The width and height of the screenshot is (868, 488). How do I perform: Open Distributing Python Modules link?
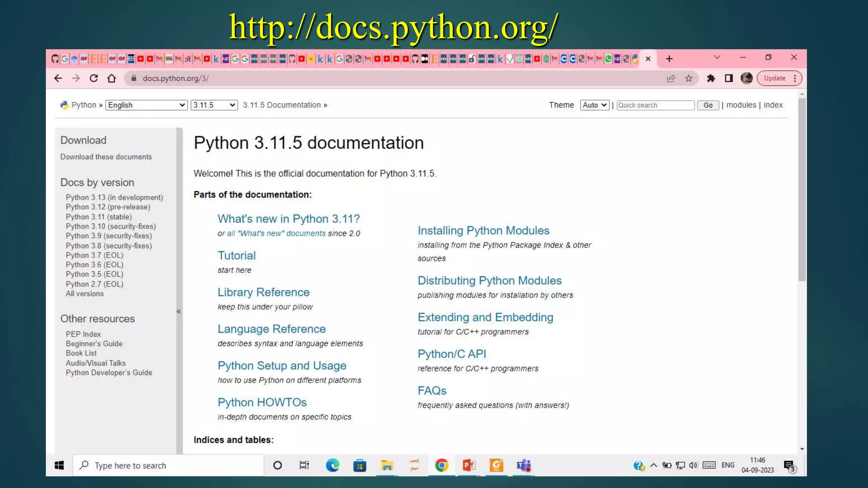[490, 280]
